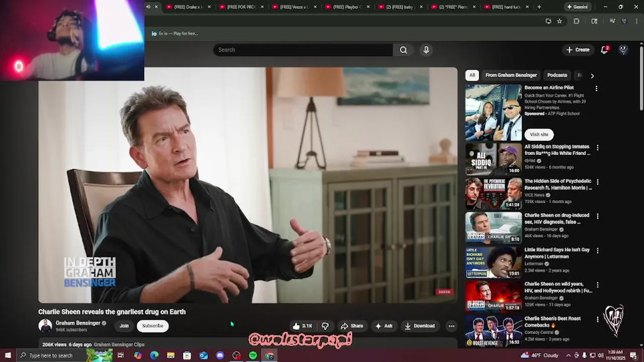The width and height of the screenshot is (644, 362).
Task: Open Chrome extensions puzzle icon
Action: point(577,21)
